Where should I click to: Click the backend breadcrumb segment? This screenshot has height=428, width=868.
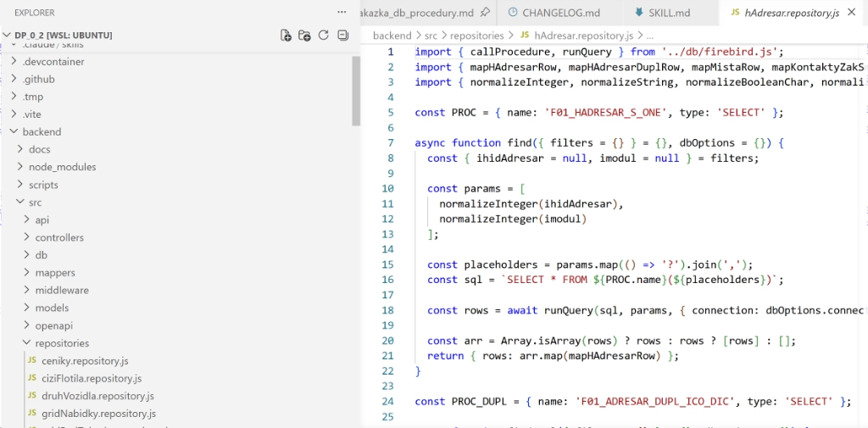392,36
